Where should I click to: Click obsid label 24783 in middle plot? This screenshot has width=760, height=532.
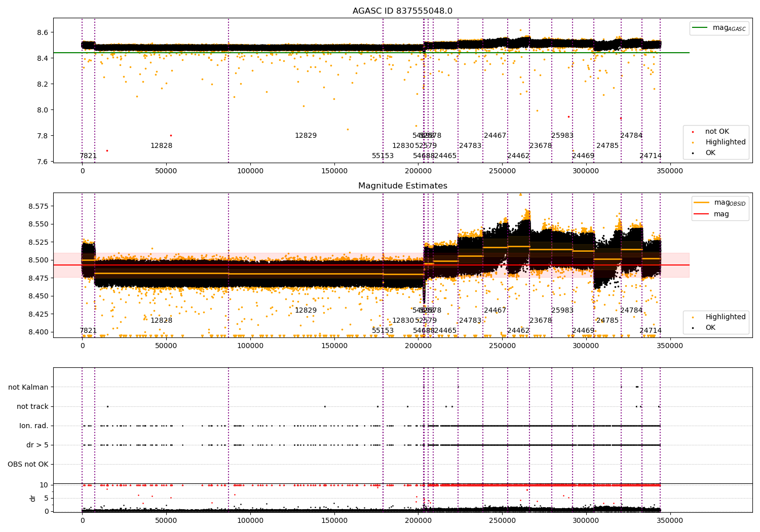point(470,321)
